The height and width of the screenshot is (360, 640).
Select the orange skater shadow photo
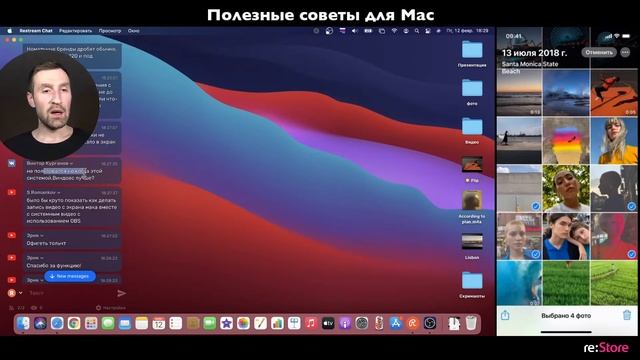tap(614, 93)
